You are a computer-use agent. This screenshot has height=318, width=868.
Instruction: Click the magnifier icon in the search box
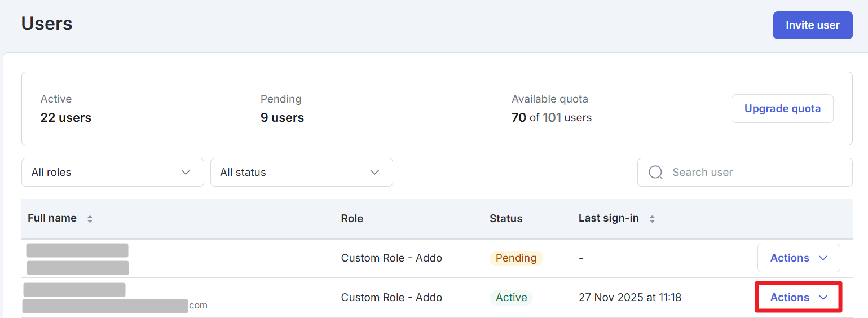pos(655,173)
